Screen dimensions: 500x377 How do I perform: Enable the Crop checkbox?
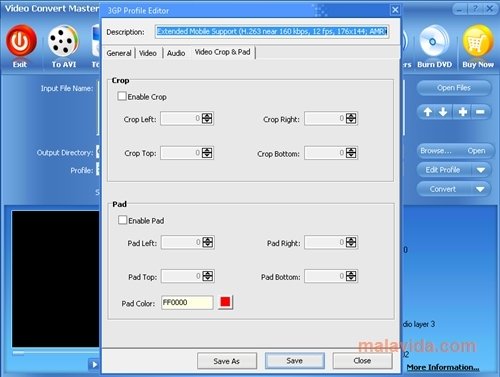[x=122, y=96]
